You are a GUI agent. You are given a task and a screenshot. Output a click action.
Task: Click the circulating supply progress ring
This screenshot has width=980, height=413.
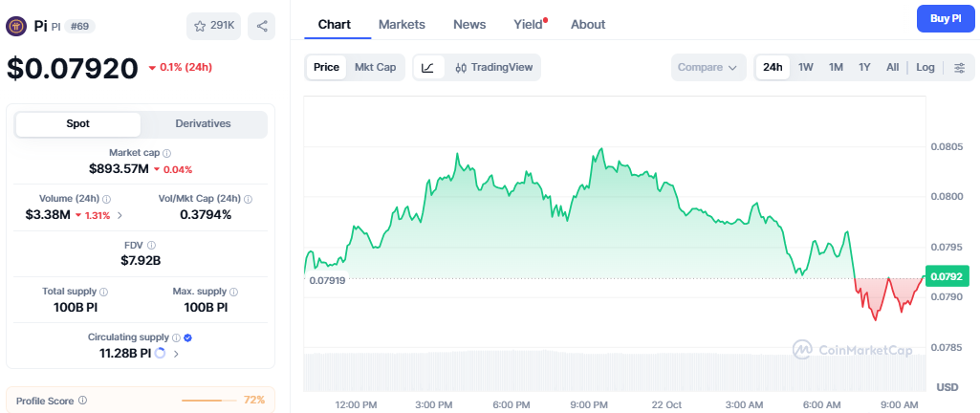(x=160, y=353)
